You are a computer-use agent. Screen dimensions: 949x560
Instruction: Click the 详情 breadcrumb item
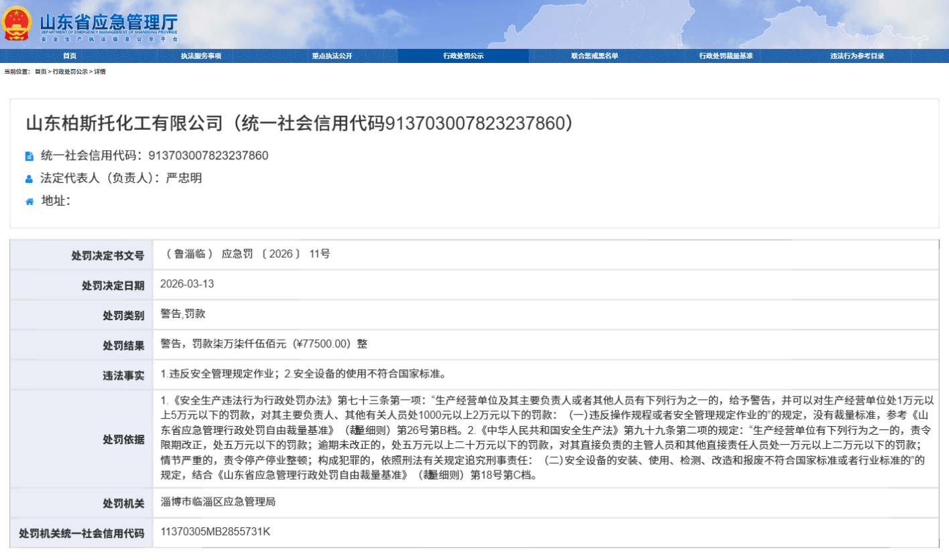pyautogui.click(x=99, y=72)
